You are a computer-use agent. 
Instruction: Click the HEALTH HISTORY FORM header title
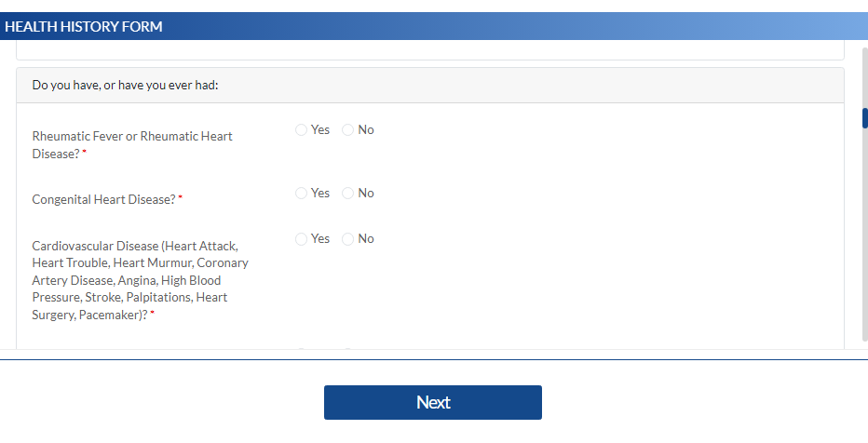84,27
